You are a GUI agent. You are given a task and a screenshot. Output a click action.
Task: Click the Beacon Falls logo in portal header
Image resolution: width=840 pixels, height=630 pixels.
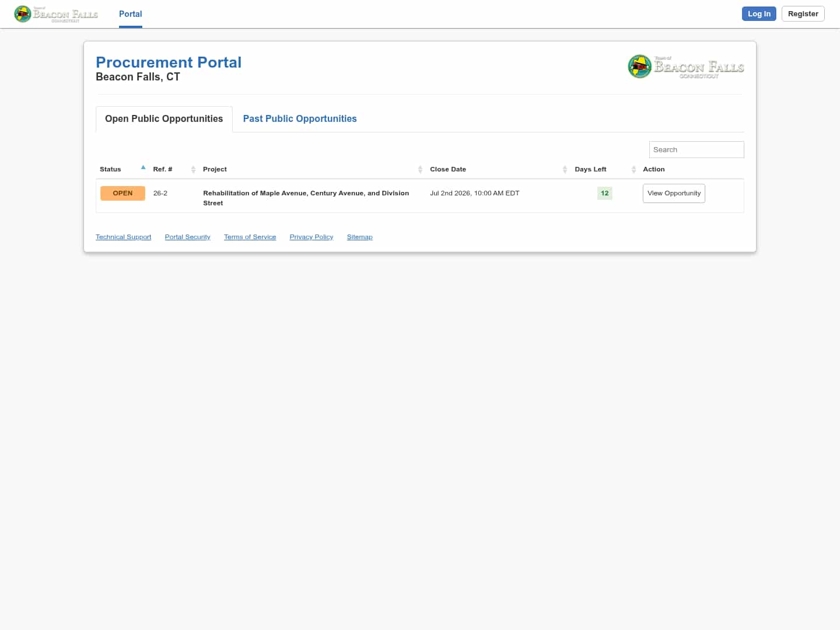click(x=686, y=66)
